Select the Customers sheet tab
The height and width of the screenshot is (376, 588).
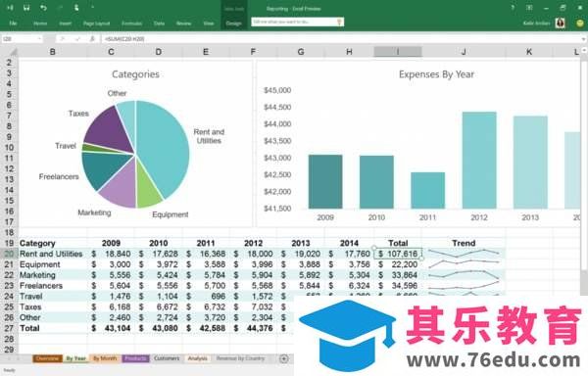(x=167, y=358)
